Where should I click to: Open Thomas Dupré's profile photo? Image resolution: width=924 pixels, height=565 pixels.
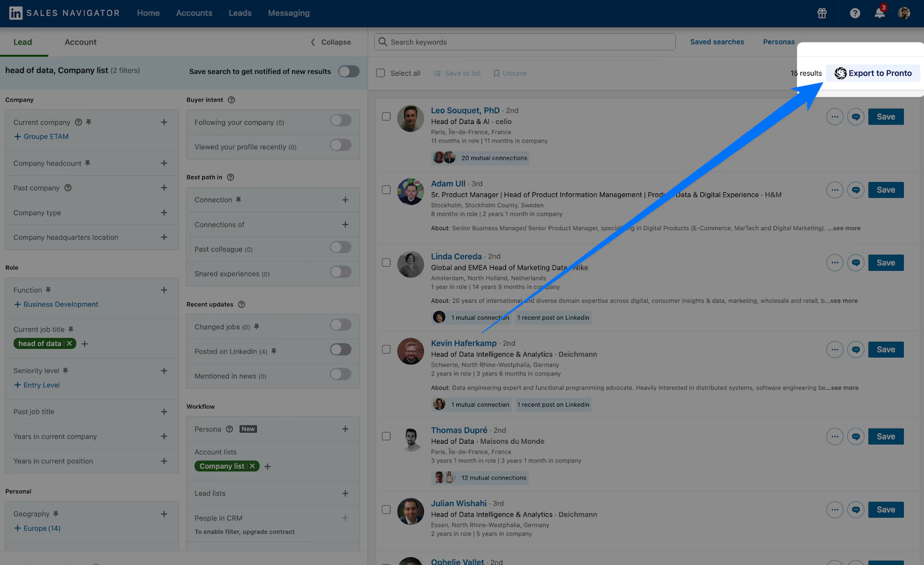click(x=411, y=439)
